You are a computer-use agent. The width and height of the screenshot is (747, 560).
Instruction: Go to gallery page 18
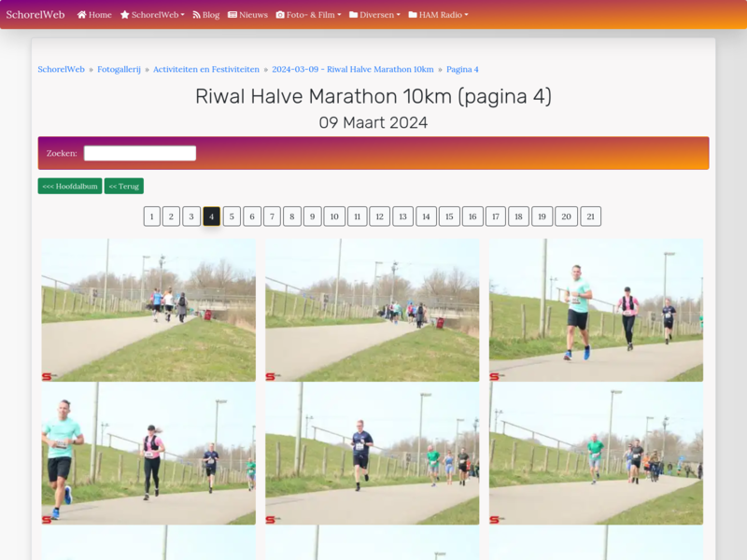519,217
